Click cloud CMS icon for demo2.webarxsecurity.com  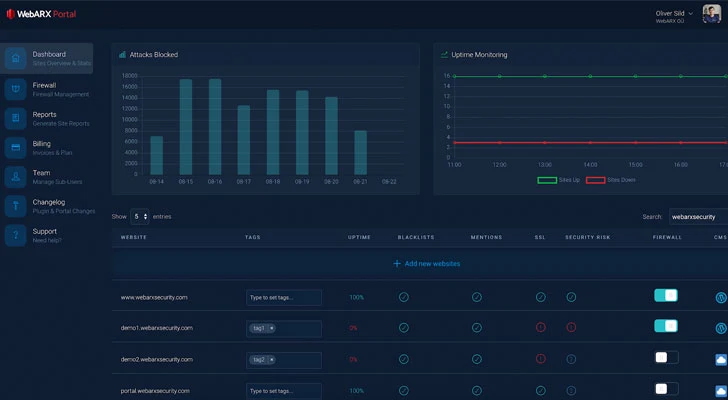tap(721, 359)
